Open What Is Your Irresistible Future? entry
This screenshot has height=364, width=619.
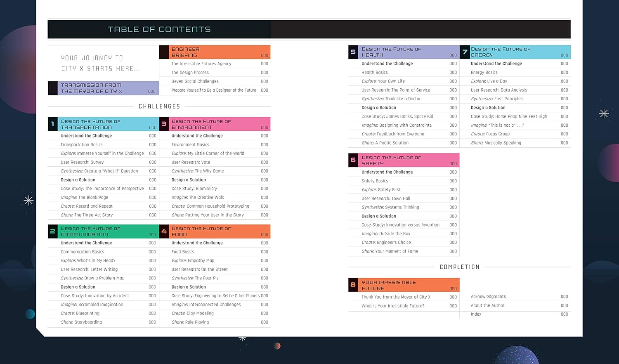393,306
